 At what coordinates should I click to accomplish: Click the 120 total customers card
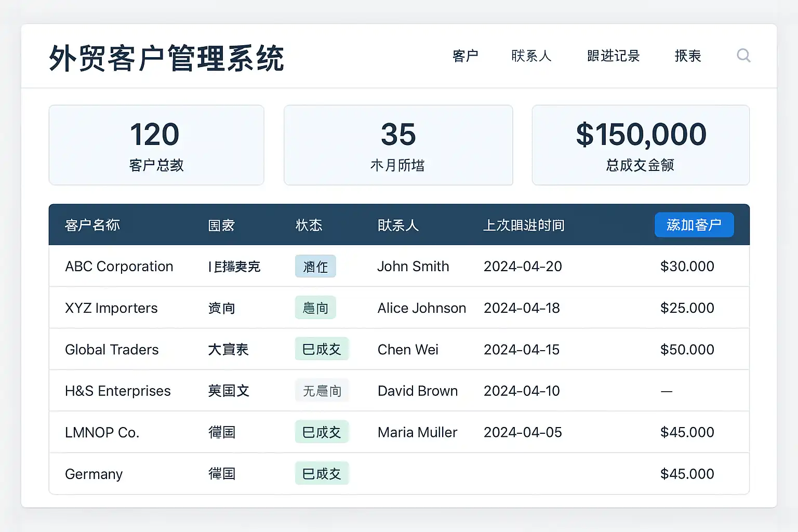point(156,145)
